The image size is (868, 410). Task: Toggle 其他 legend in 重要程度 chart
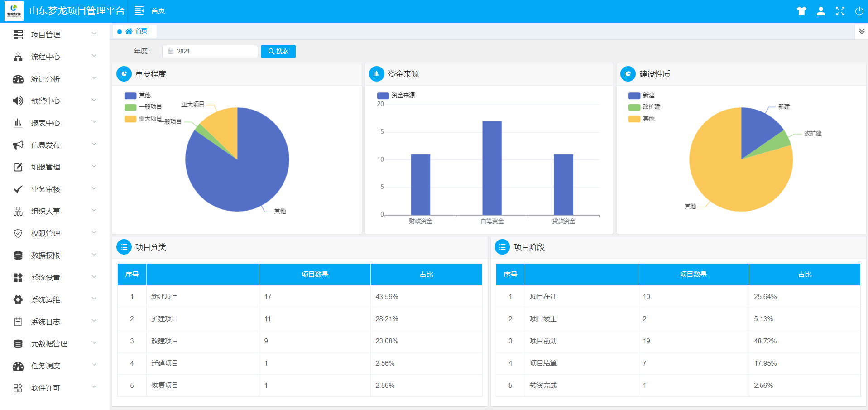click(x=138, y=96)
